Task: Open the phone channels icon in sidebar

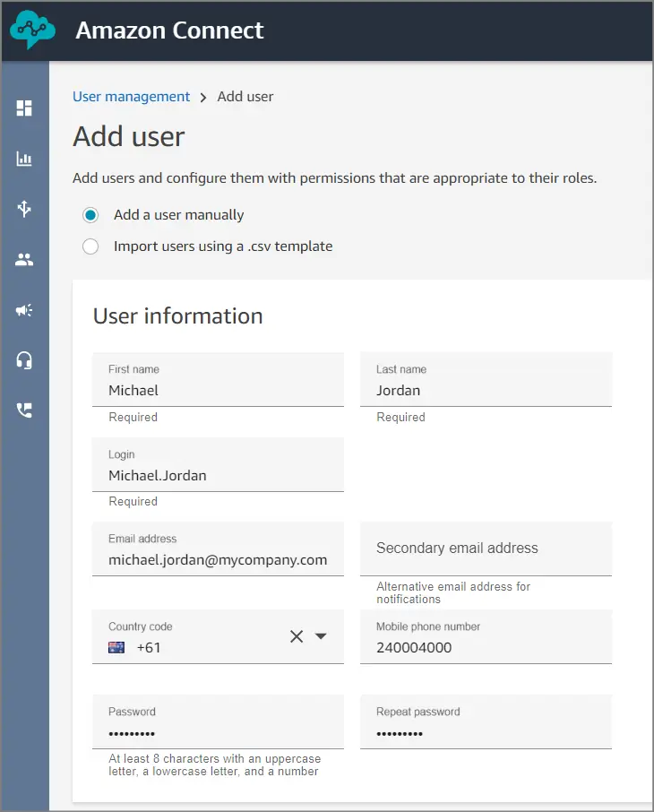Action: (24, 410)
